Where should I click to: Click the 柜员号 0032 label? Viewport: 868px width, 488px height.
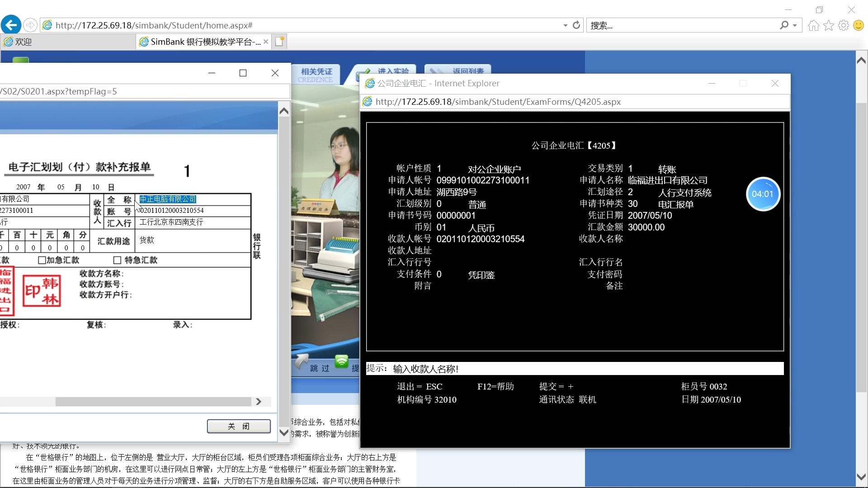tap(704, 387)
